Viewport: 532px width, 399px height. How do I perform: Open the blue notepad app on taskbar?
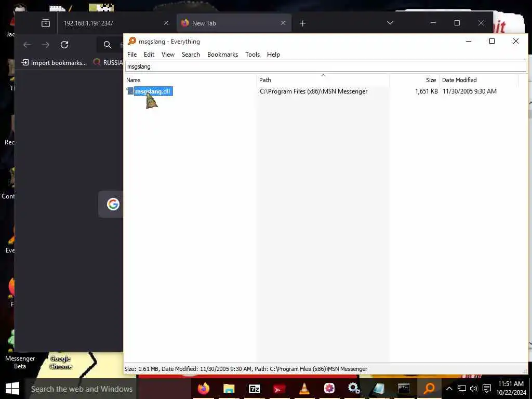coord(379,389)
